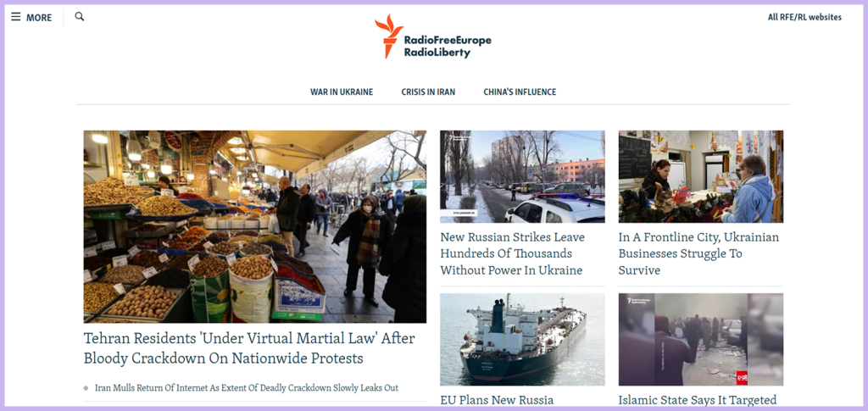The height and width of the screenshot is (411, 868).
Task: Open Iran Mulls Return Of Internet link
Action: click(x=247, y=388)
